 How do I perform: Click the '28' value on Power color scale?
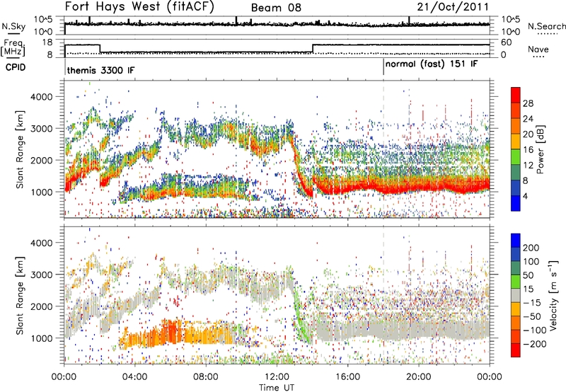[x=528, y=103]
